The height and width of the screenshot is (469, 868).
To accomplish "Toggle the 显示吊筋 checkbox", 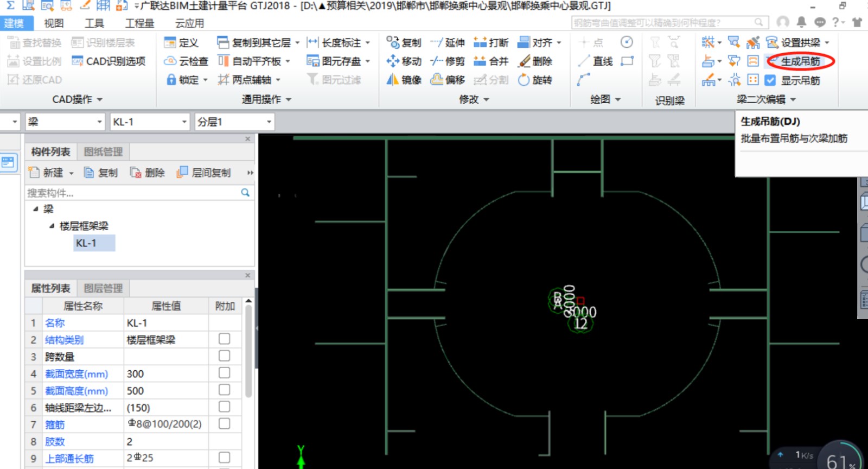I will click(770, 80).
